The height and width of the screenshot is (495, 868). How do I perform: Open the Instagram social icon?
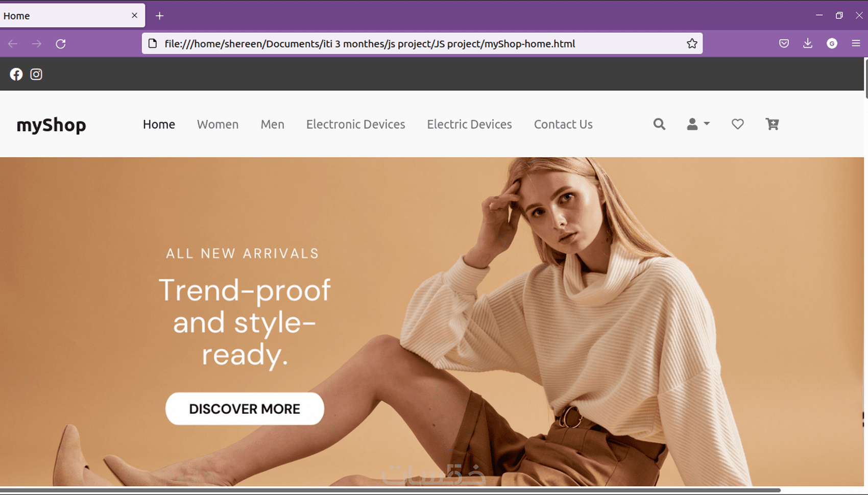point(36,74)
